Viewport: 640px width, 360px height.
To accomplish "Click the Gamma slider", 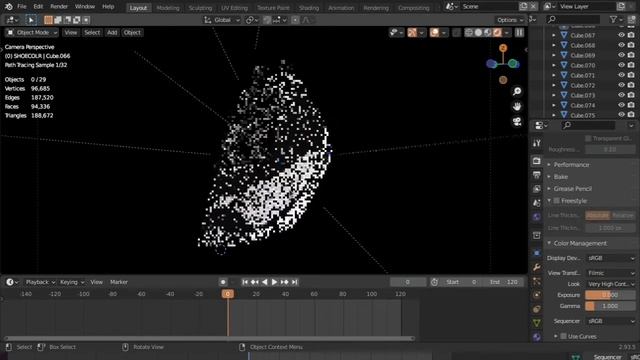I will 610,306.
